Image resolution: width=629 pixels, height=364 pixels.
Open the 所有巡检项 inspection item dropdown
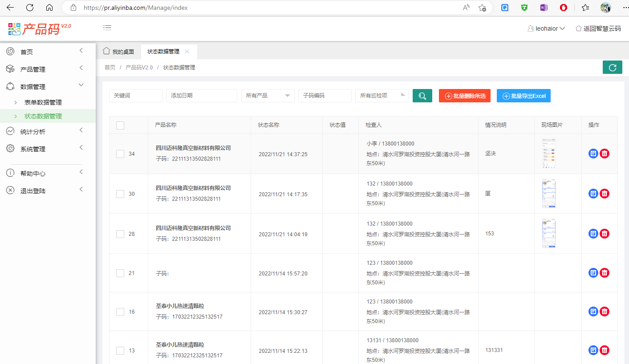381,96
